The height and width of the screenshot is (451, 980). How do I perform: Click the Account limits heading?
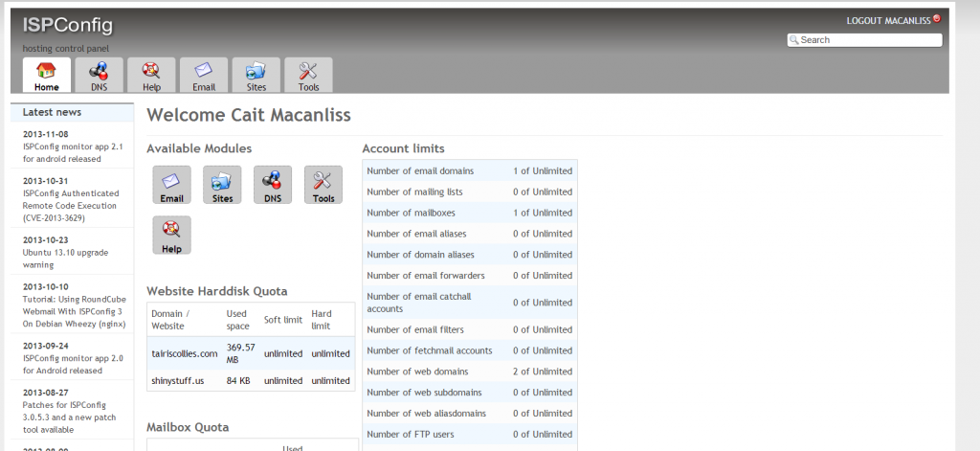[403, 148]
